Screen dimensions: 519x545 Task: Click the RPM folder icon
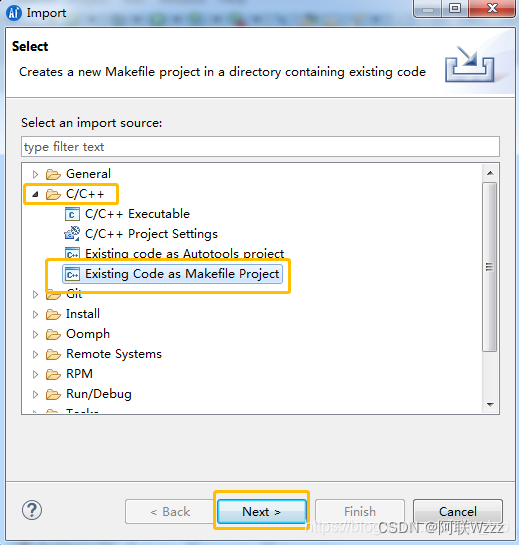(x=53, y=374)
